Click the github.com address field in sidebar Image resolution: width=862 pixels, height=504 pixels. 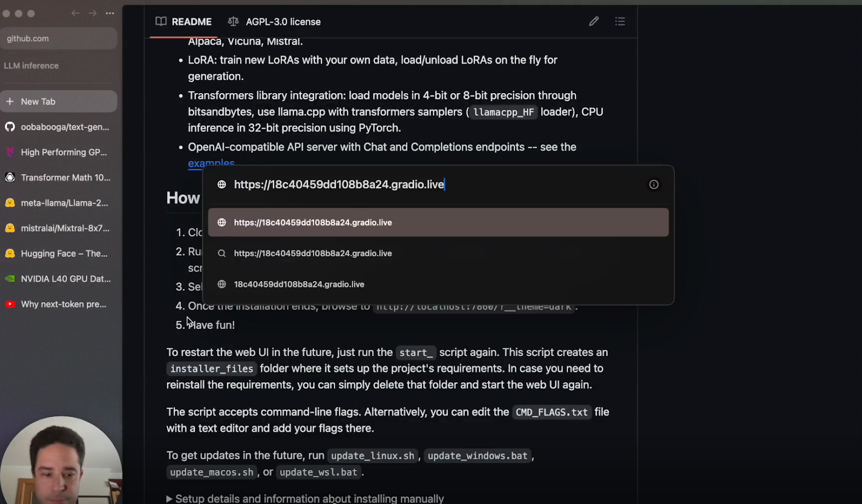59,39
